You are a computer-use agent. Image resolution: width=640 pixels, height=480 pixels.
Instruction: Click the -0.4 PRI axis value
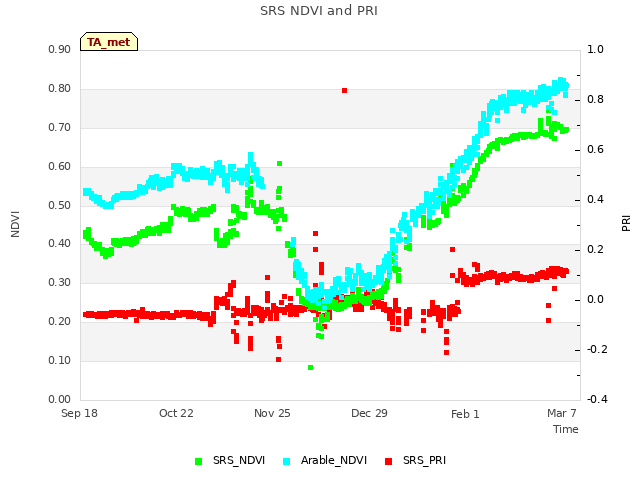click(597, 399)
